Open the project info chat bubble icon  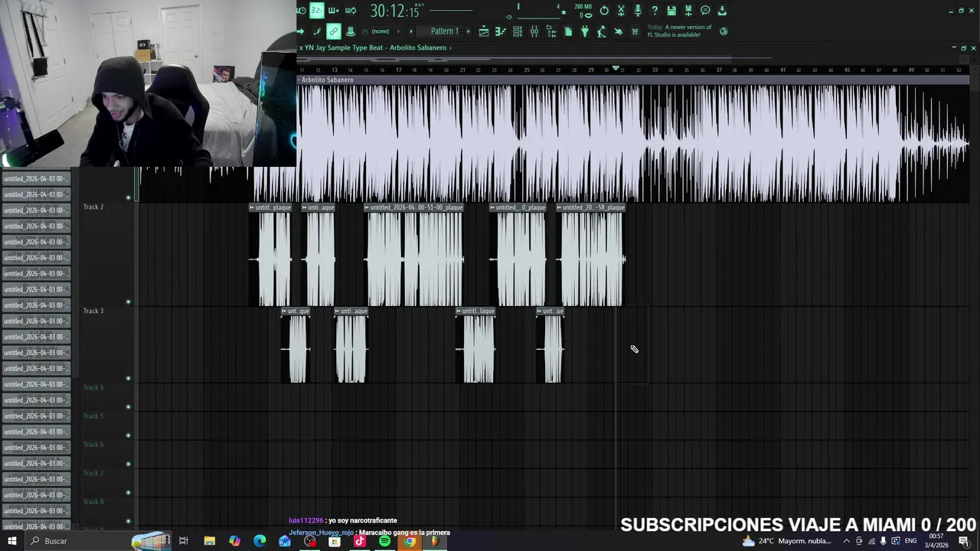[705, 11]
